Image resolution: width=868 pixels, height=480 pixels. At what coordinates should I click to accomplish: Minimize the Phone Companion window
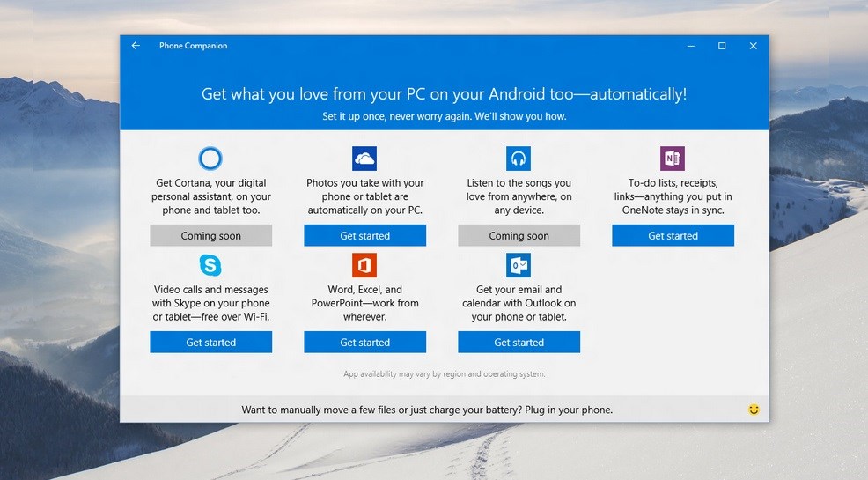tap(691, 46)
